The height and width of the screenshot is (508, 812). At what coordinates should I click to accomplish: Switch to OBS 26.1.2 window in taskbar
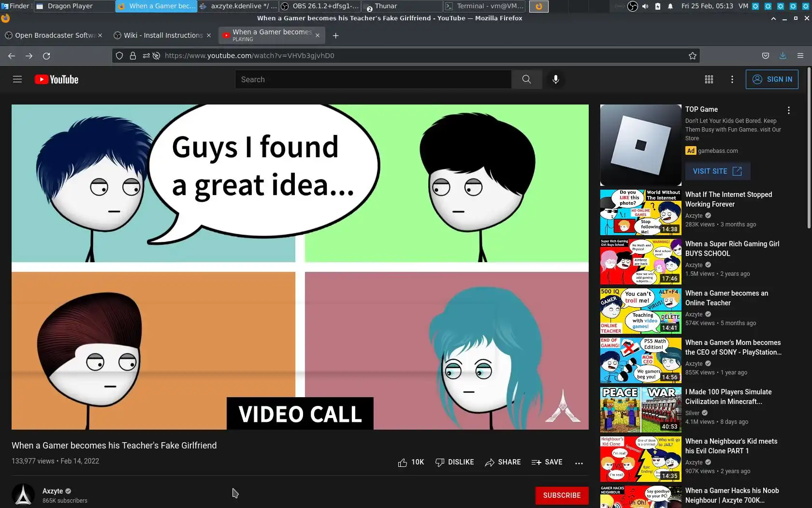pos(319,6)
